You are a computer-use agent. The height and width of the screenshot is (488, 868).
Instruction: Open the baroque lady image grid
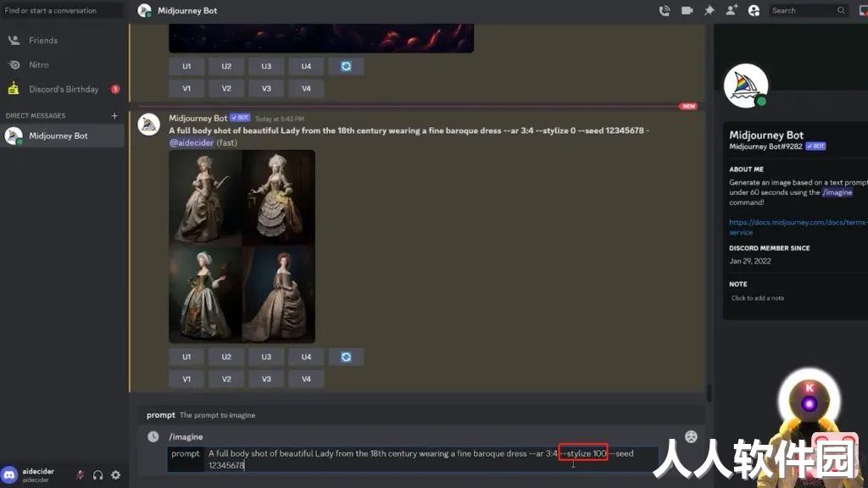pos(242,247)
